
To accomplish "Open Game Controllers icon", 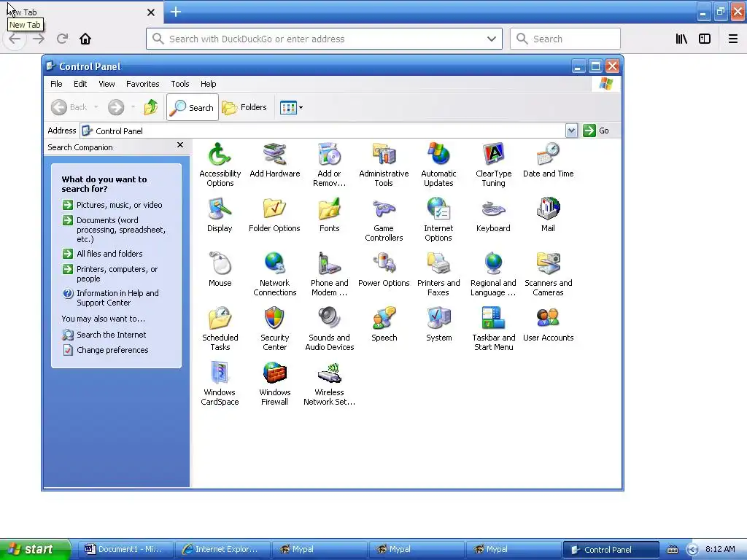I will 384,219.
